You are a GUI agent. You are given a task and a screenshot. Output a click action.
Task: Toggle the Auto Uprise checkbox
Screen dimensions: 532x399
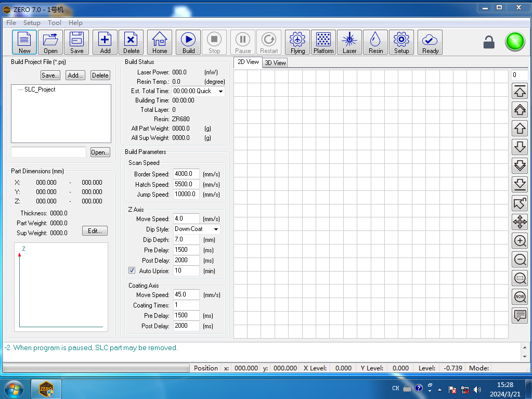(132, 271)
